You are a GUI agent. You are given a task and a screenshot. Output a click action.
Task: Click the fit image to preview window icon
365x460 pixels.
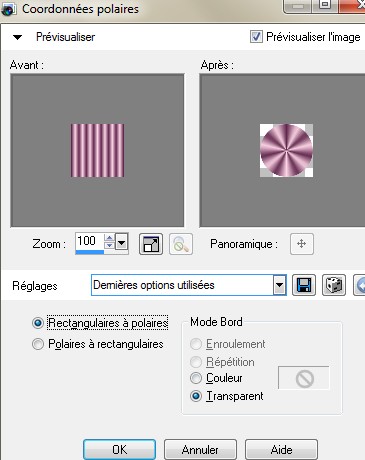[x=151, y=244]
